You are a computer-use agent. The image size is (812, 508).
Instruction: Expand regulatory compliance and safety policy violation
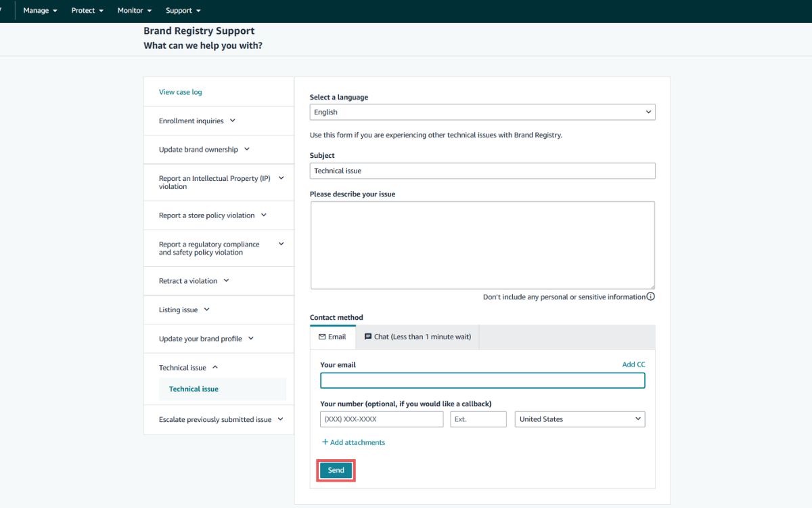pos(219,248)
